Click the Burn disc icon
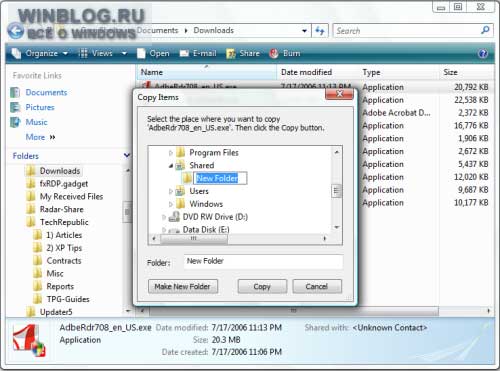Image resolution: width=500 pixels, height=371 pixels. click(274, 53)
